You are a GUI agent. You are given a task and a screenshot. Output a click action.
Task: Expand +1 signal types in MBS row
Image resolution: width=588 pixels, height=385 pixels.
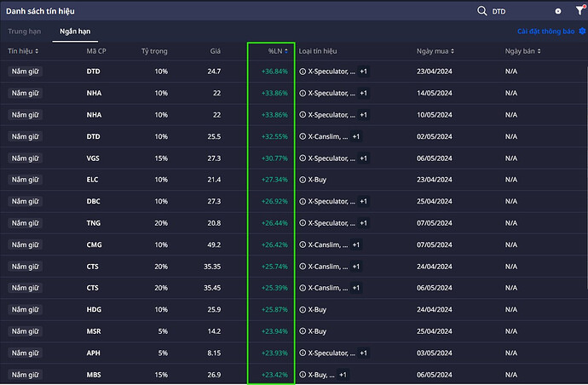pos(343,375)
